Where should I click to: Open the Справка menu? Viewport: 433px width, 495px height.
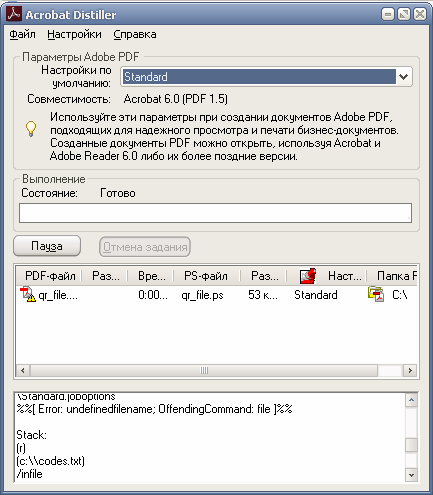tap(135, 34)
